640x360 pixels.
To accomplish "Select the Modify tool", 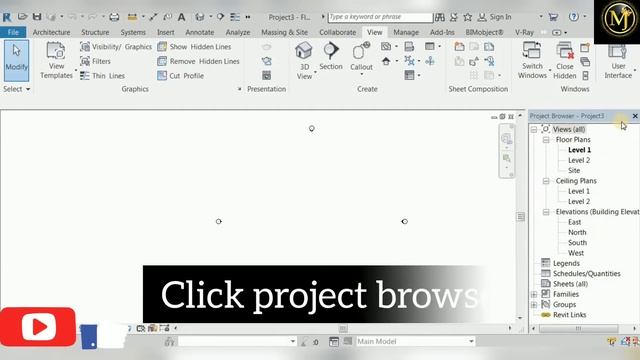I will point(16,60).
